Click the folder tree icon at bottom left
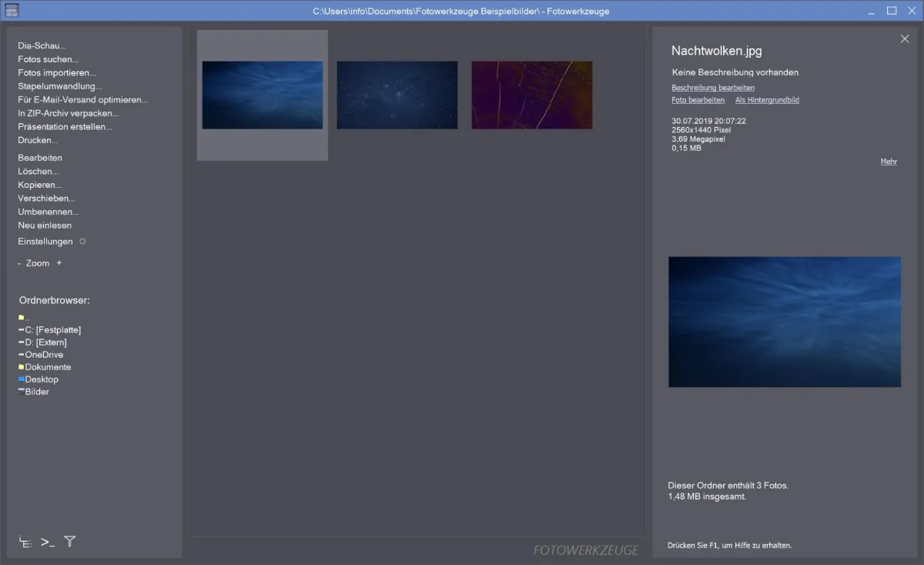The image size is (924, 565). click(25, 542)
